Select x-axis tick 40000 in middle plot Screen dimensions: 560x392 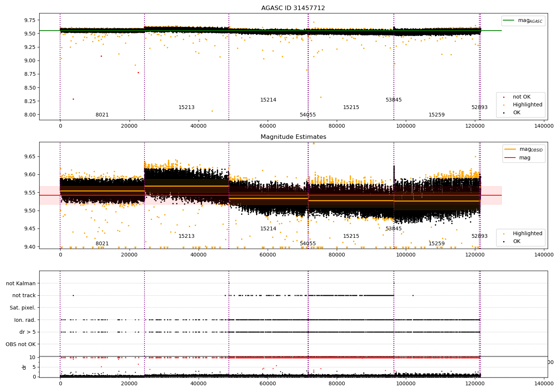click(198, 255)
